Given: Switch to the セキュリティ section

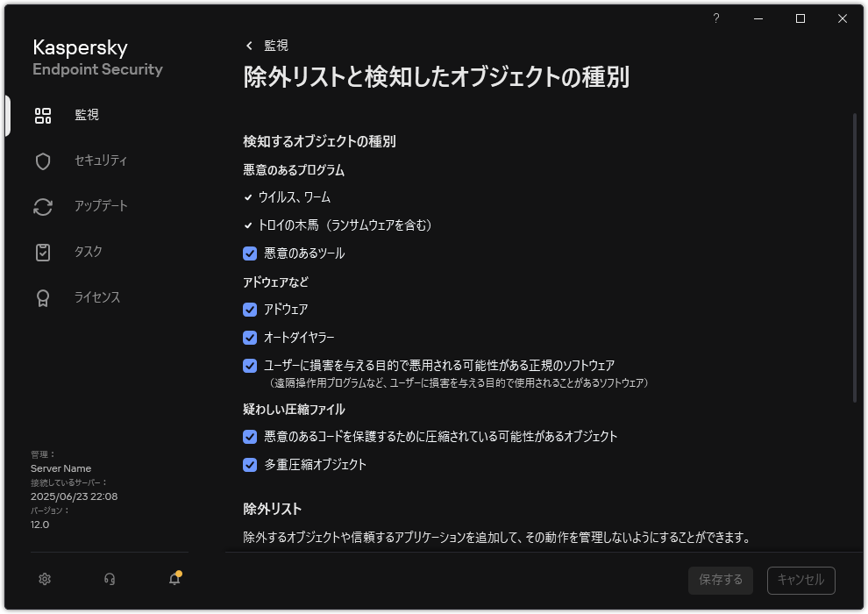Looking at the screenshot, I should point(42,161).
